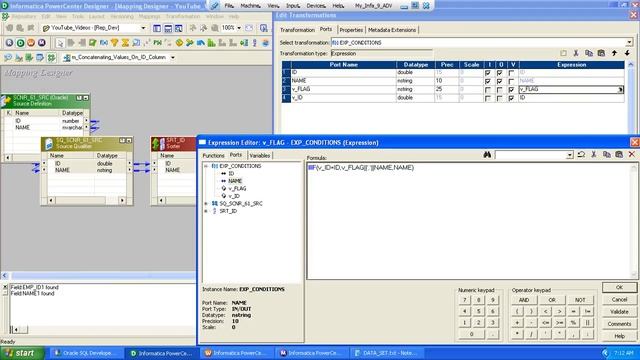Select the Expression f(x) transformation icon
Viewport: 640px width, 360px height.
click(104, 43)
